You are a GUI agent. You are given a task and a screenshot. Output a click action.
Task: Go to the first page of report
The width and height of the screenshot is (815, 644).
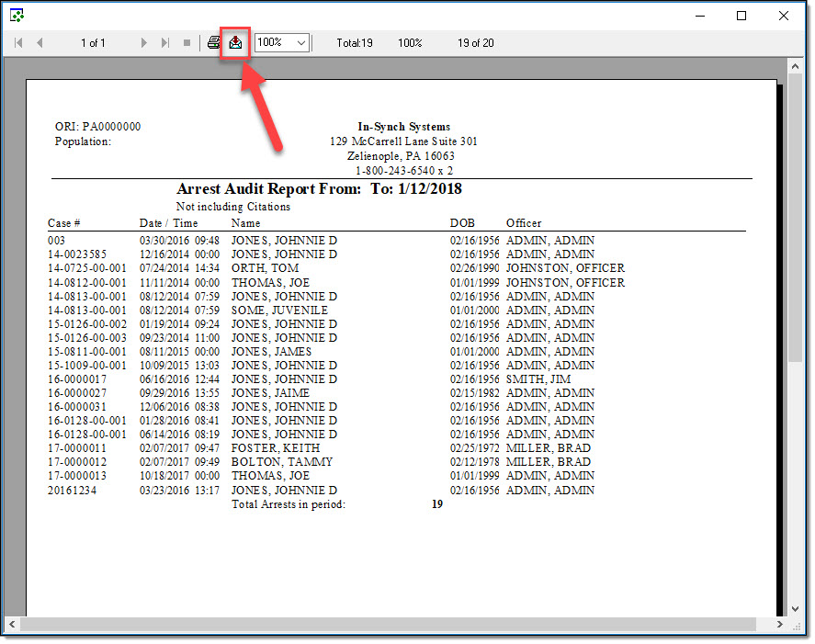coord(18,43)
